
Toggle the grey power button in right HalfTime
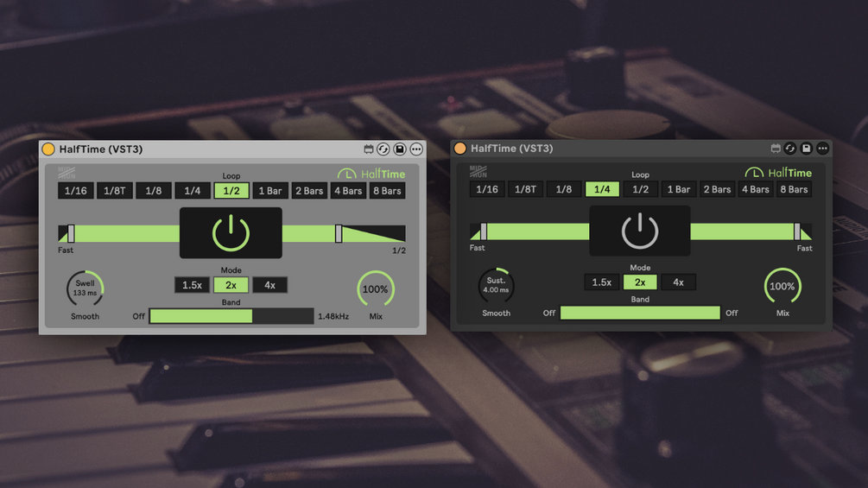(640, 231)
